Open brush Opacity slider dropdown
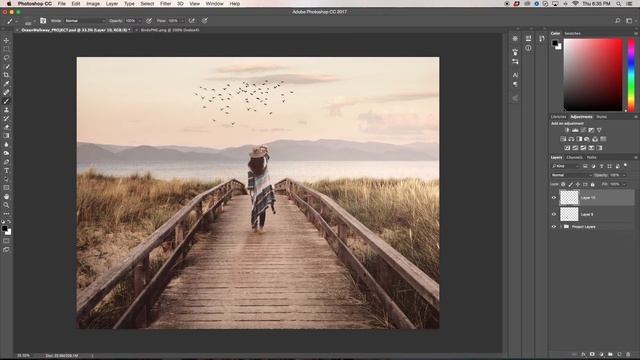 pos(140,20)
